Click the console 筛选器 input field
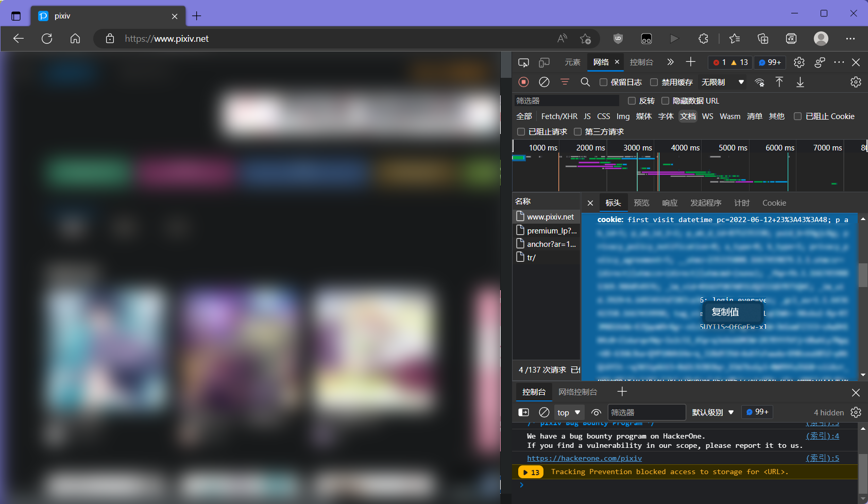The image size is (868, 504). pos(646,413)
